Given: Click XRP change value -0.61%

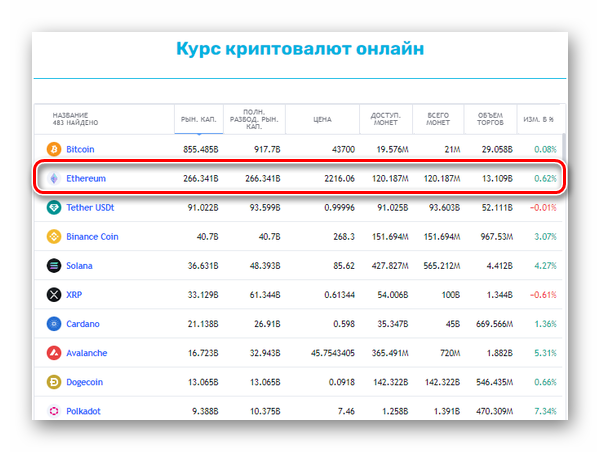Looking at the screenshot, I should pyautogui.click(x=543, y=295).
